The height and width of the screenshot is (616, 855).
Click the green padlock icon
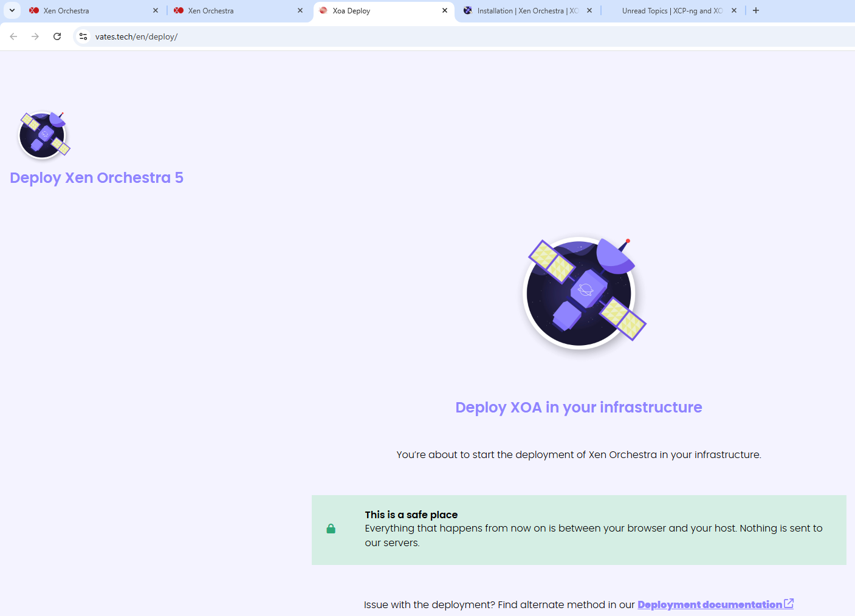click(331, 529)
